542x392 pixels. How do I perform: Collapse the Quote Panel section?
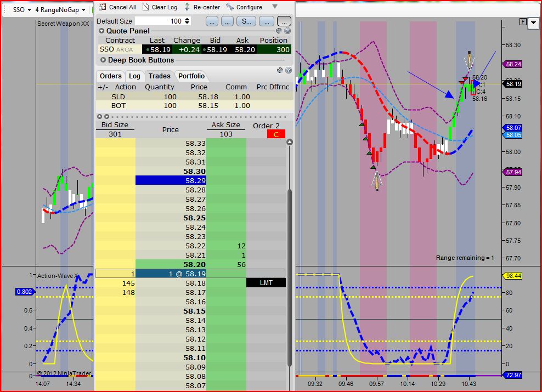[x=101, y=31]
